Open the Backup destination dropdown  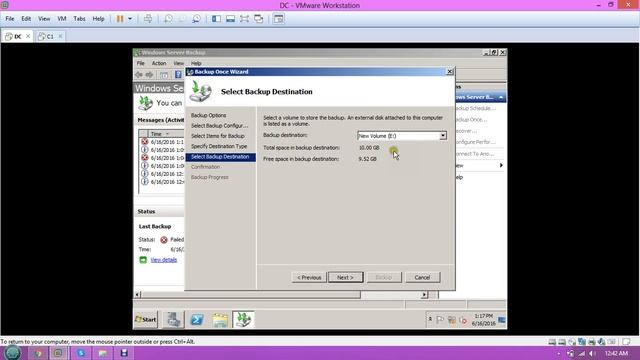click(x=443, y=136)
